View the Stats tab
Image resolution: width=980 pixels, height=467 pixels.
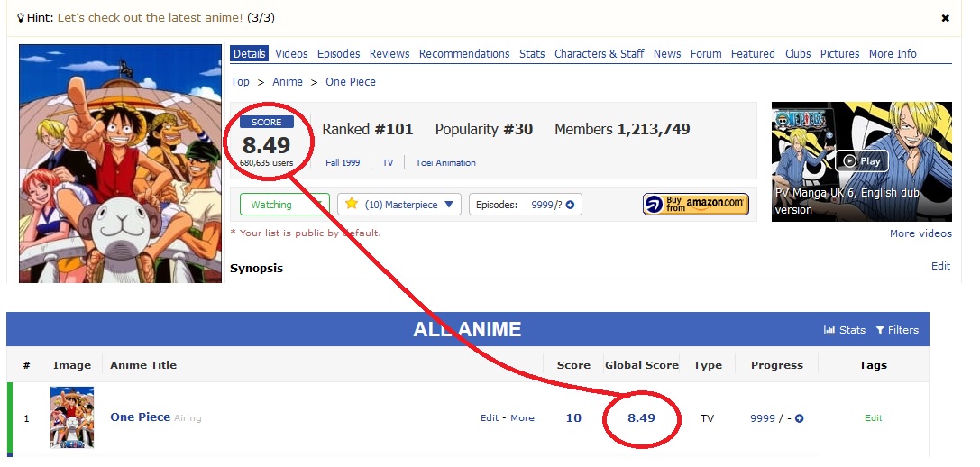[532, 54]
